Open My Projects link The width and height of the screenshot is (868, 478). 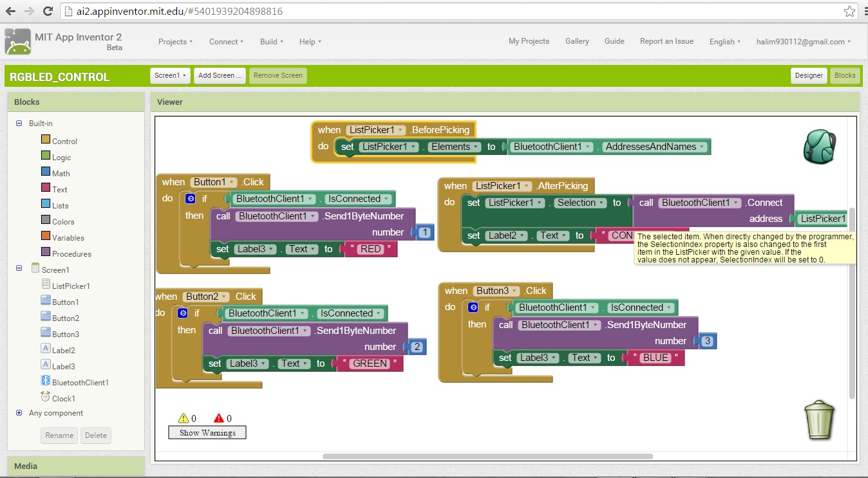(529, 41)
